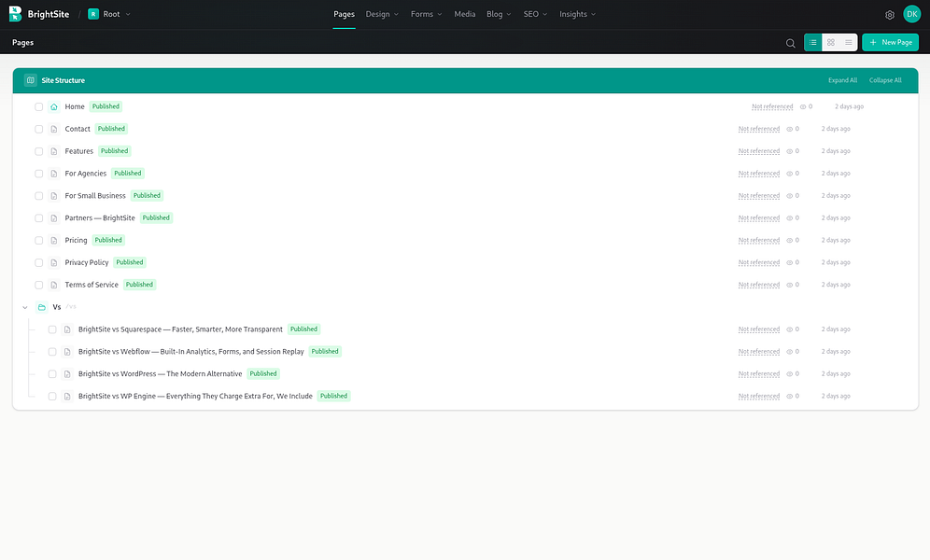Check the Home page checkbox
This screenshot has height=560, width=930.
(38, 106)
